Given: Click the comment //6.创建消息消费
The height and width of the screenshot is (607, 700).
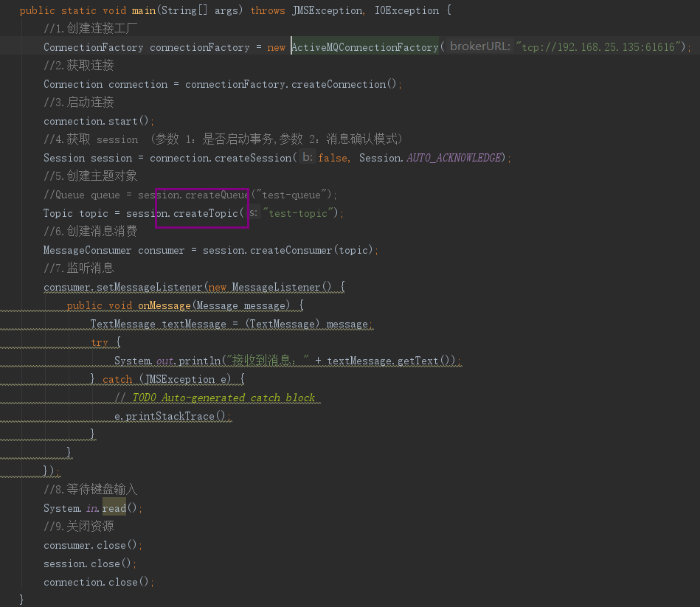Looking at the screenshot, I should [91, 231].
